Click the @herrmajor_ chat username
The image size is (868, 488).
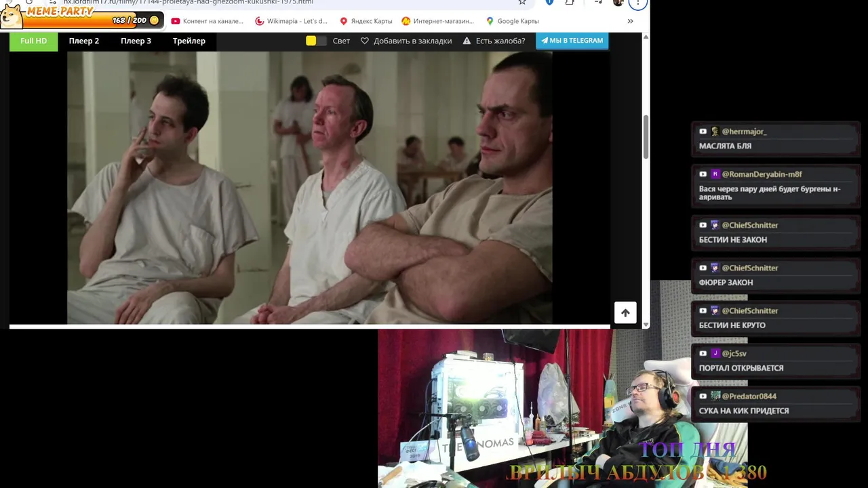744,131
